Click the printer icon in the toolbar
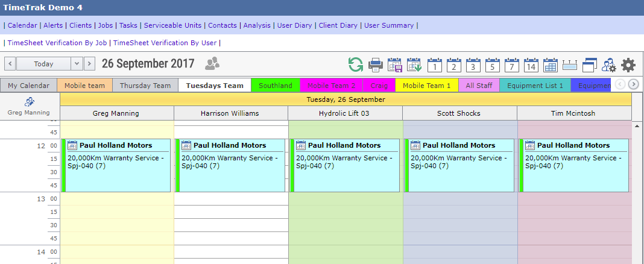 (x=376, y=64)
